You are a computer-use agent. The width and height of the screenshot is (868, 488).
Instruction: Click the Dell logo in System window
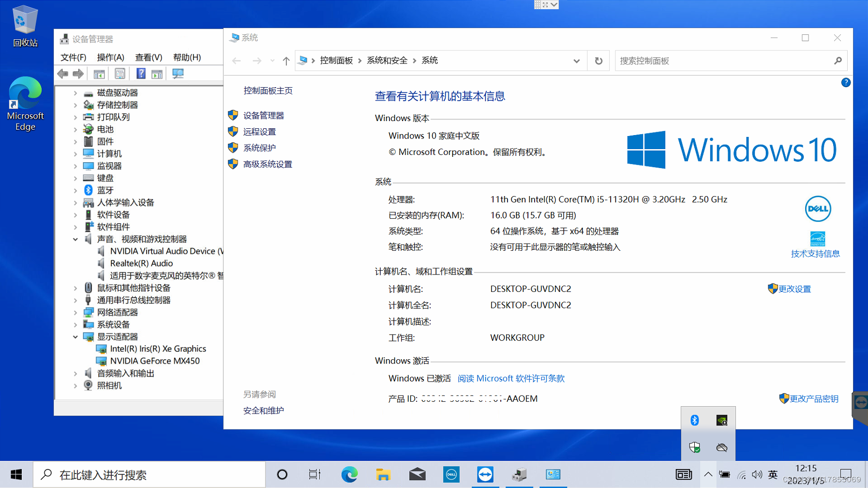[x=818, y=209]
